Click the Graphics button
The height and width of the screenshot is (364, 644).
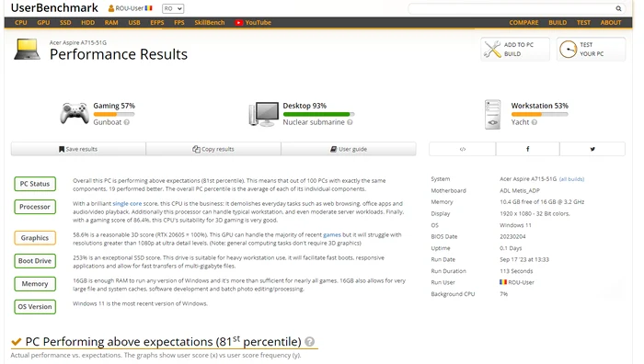35,237
